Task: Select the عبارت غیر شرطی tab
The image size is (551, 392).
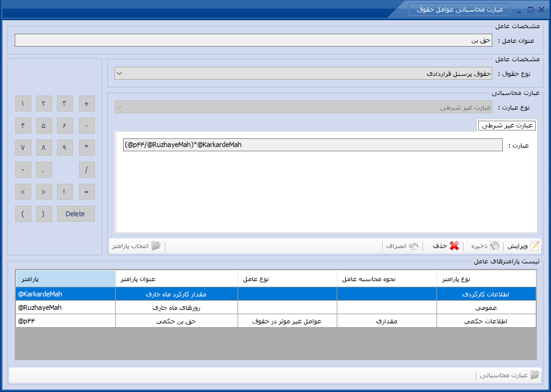Action: (x=506, y=126)
